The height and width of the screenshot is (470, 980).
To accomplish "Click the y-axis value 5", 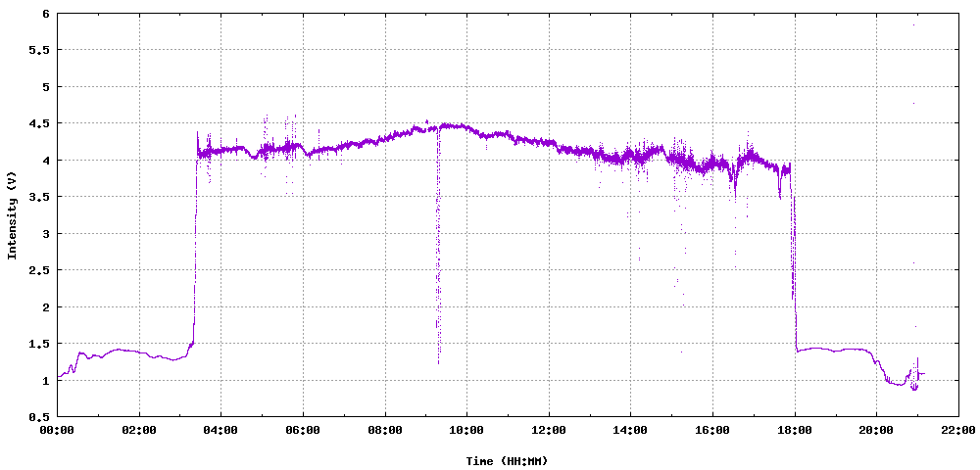I will pos(47,87).
